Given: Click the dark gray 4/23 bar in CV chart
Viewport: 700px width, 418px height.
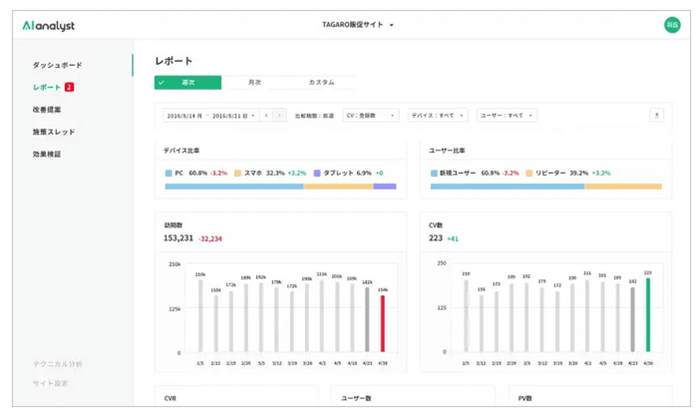Looking at the screenshot, I should coord(633,319).
